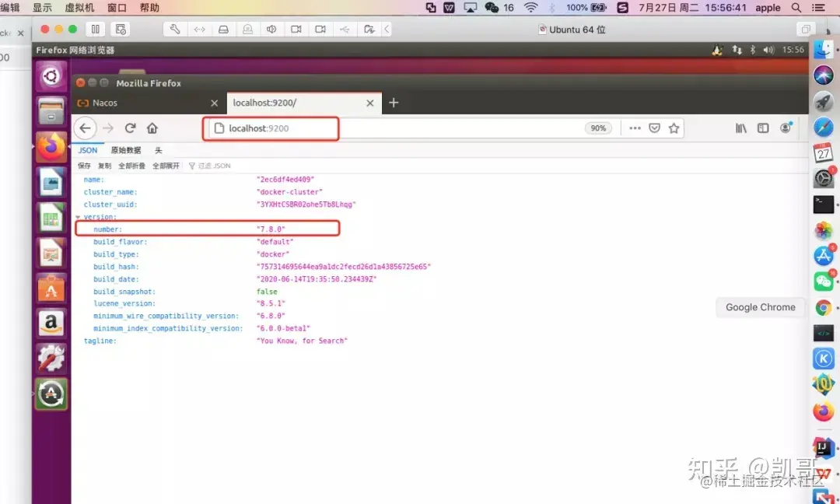Open WeChat from the macOS Dock
Screen dimensions: 840x504
[824, 282]
